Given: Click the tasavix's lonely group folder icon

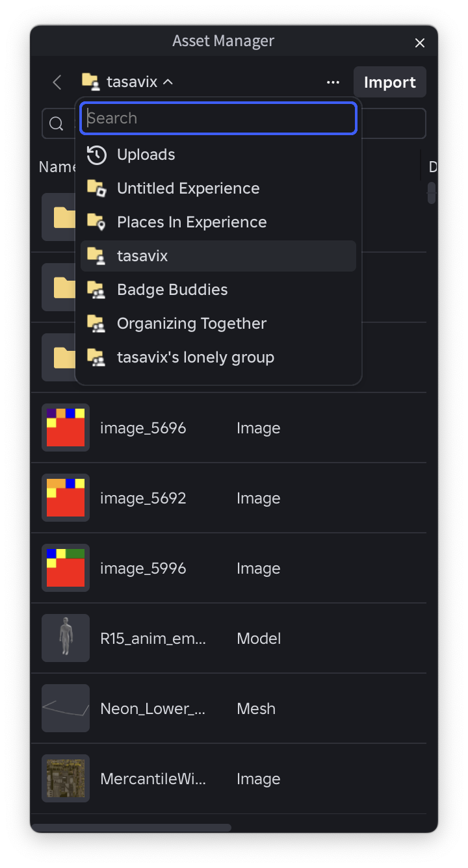Looking at the screenshot, I should [96, 357].
